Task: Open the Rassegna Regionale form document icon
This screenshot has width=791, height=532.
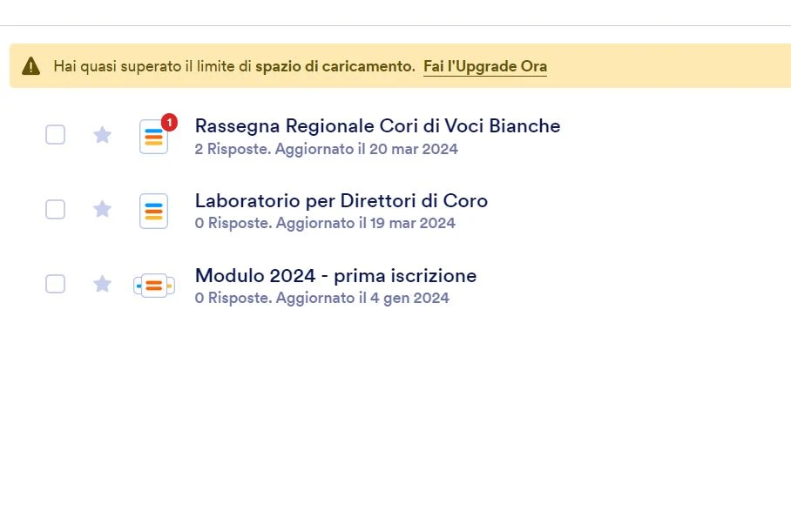Action: (153, 136)
